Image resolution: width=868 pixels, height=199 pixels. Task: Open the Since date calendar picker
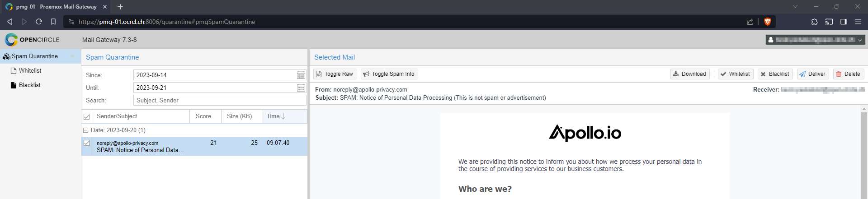point(301,75)
